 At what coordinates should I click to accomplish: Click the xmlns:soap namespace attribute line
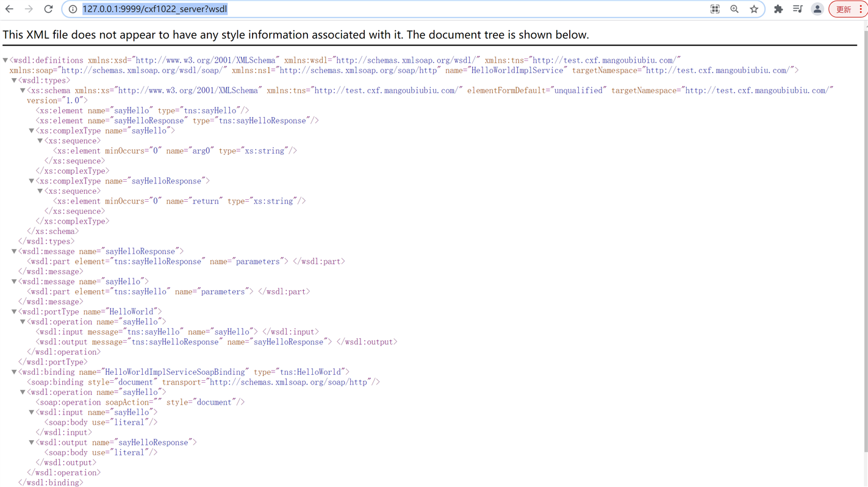coord(118,70)
